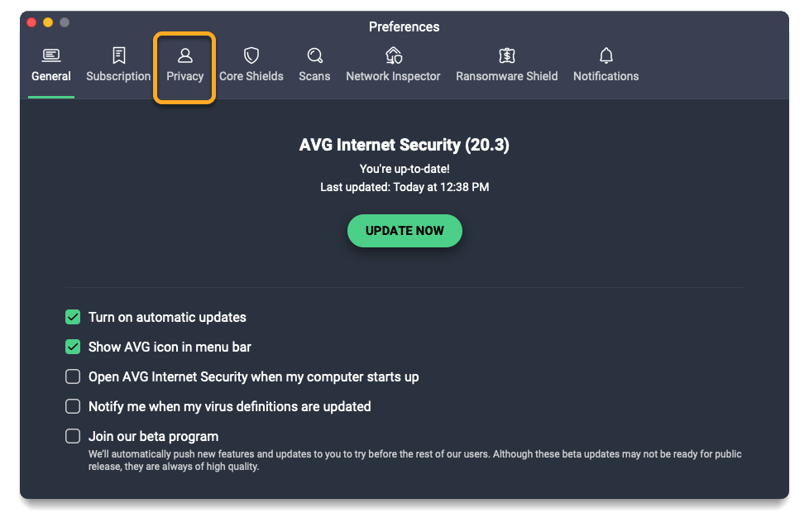Image resolution: width=809 pixels, height=532 pixels.
Task: Enable opening AVG at computer startup
Action: (x=73, y=376)
